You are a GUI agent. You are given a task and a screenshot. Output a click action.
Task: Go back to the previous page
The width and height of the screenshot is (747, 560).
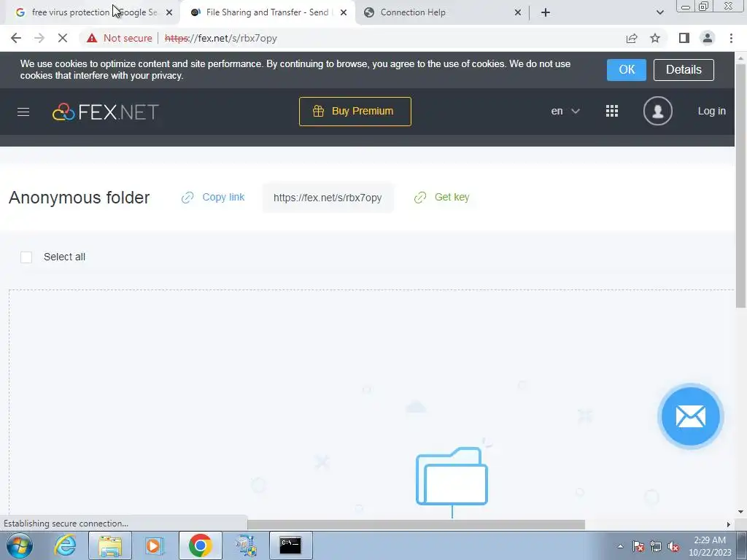16,38
